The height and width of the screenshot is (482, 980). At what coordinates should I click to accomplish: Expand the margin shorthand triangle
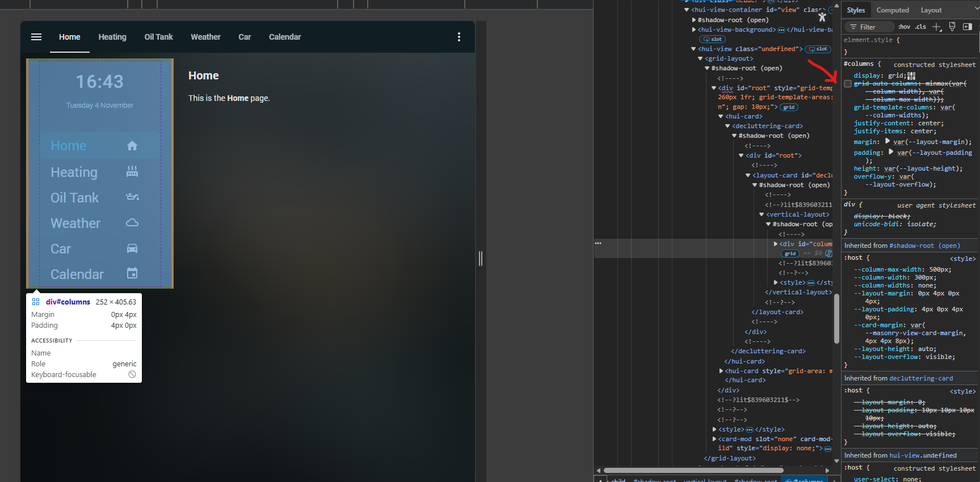pyautogui.click(x=888, y=141)
